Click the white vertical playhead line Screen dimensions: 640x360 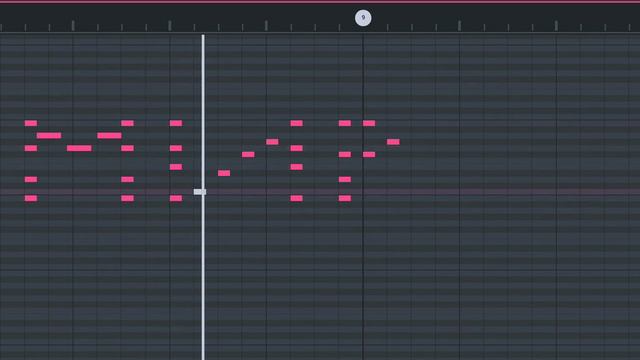[x=203, y=197]
